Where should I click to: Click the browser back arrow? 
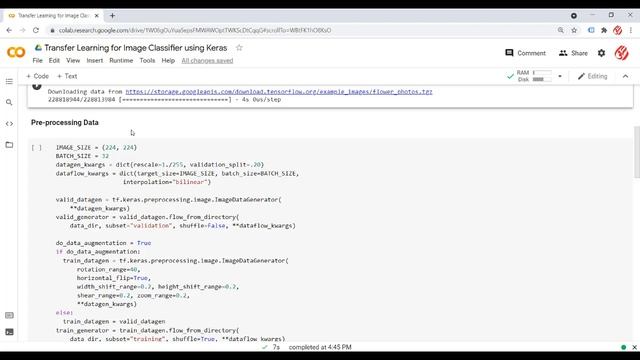tap(9, 30)
